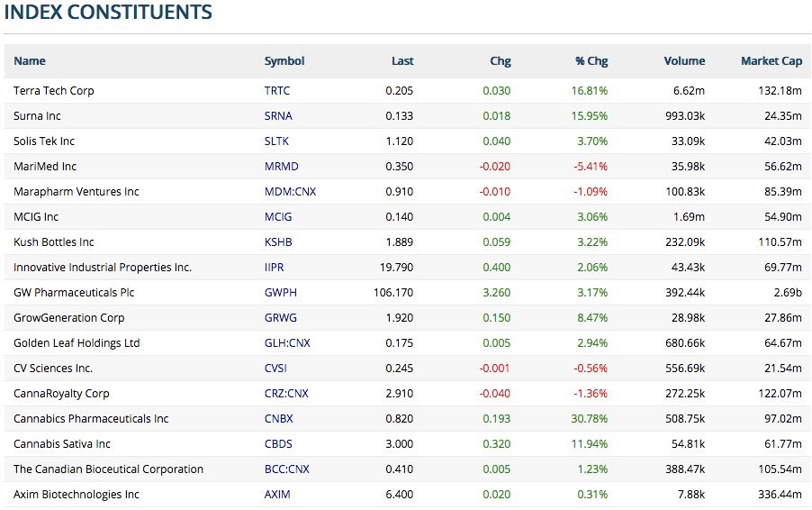Open the BCC:CNX symbol link
The image size is (812, 510).
[287, 469]
